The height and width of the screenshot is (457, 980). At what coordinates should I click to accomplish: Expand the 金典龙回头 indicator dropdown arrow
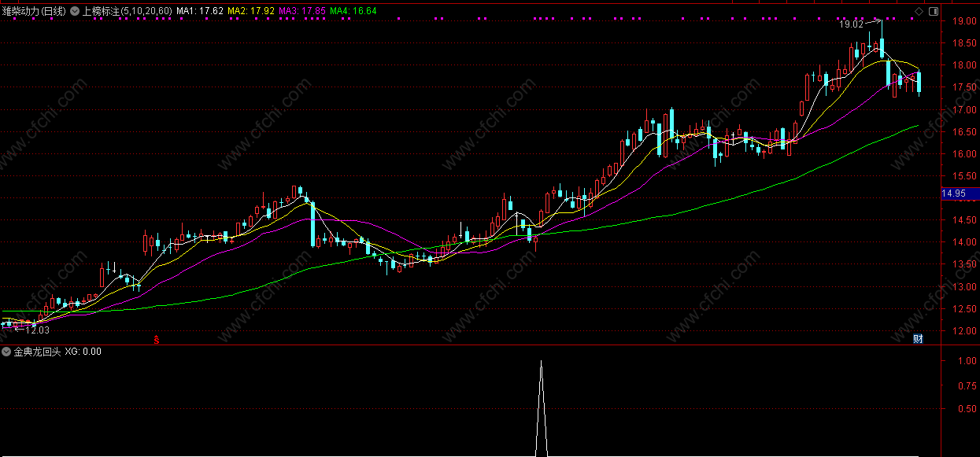[6, 352]
